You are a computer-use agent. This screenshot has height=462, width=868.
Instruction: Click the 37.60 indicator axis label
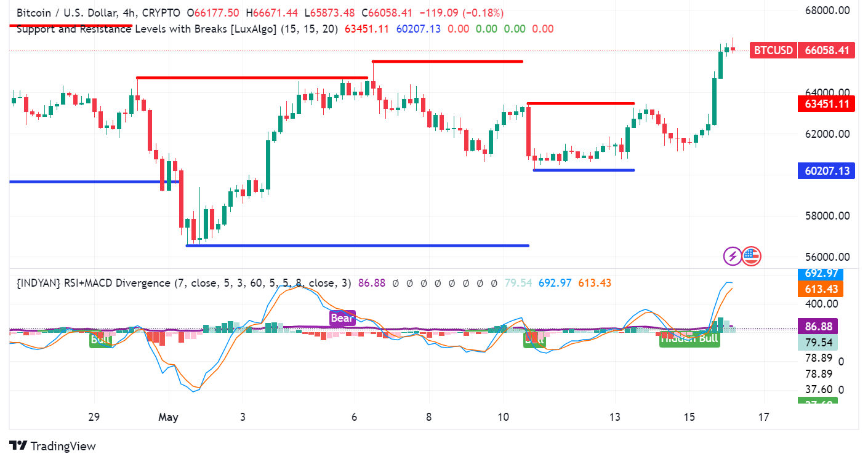pyautogui.click(x=819, y=389)
